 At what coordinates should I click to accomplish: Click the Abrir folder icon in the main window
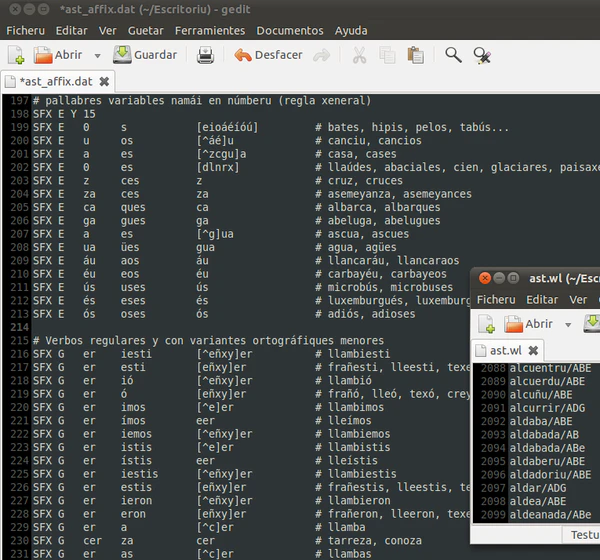pos(41,55)
